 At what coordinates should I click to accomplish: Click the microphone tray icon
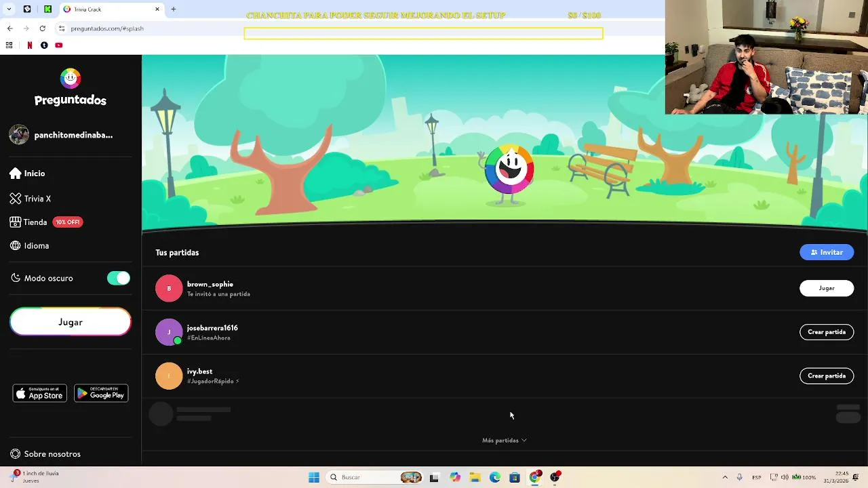pyautogui.click(x=739, y=477)
